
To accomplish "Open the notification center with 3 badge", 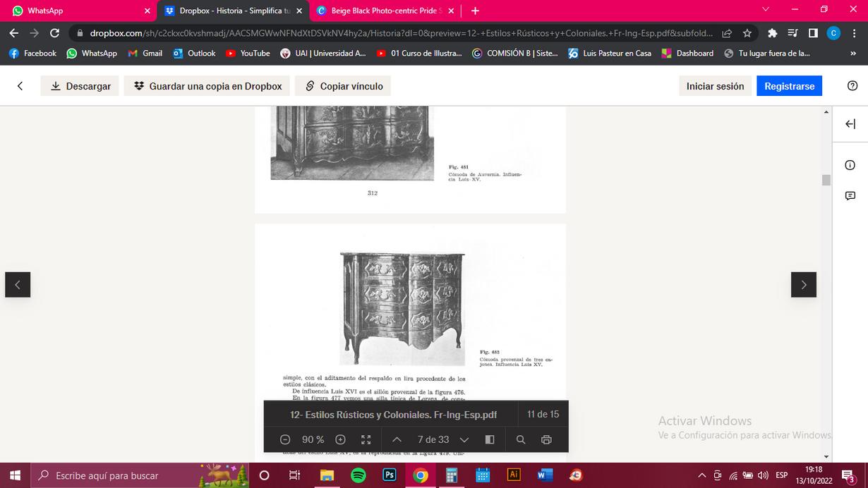I will (x=849, y=475).
